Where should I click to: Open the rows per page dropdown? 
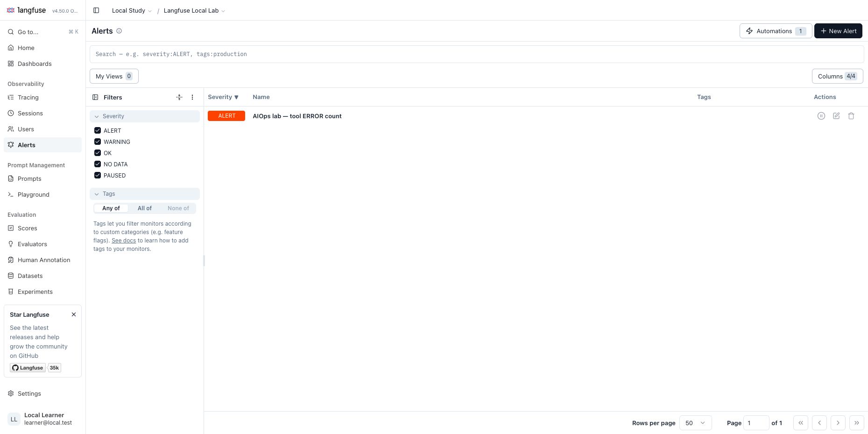click(696, 423)
